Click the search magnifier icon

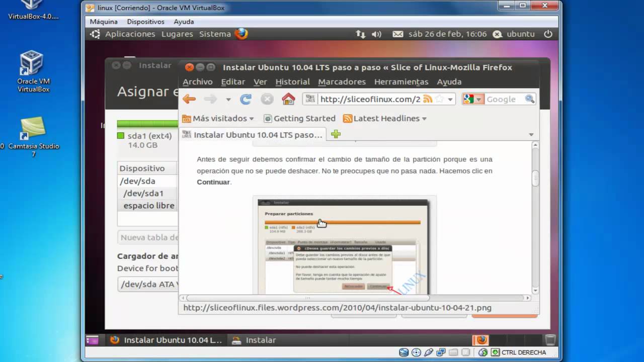(x=530, y=99)
